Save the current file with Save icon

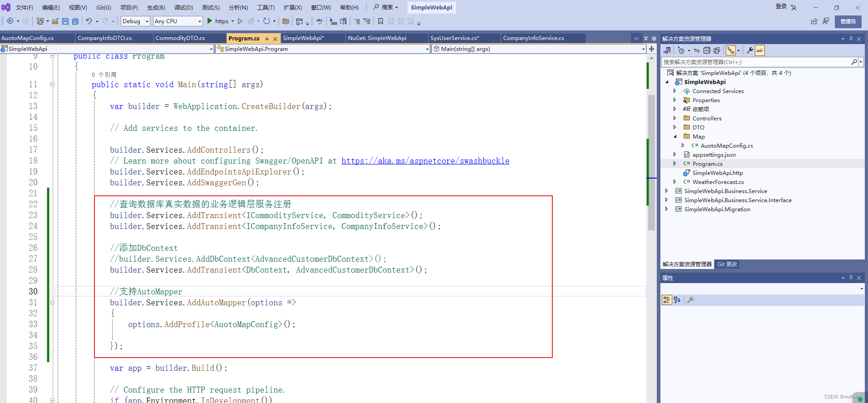point(65,21)
